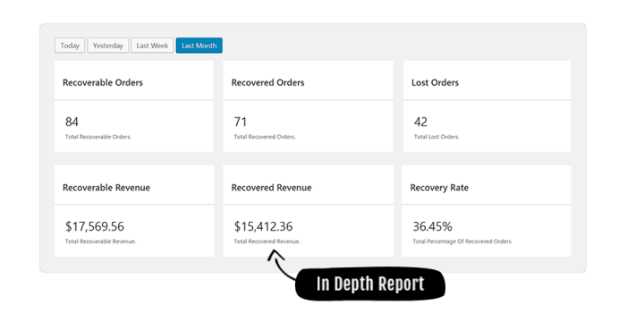Click the $17,569.56 revenue figure

tap(95, 226)
